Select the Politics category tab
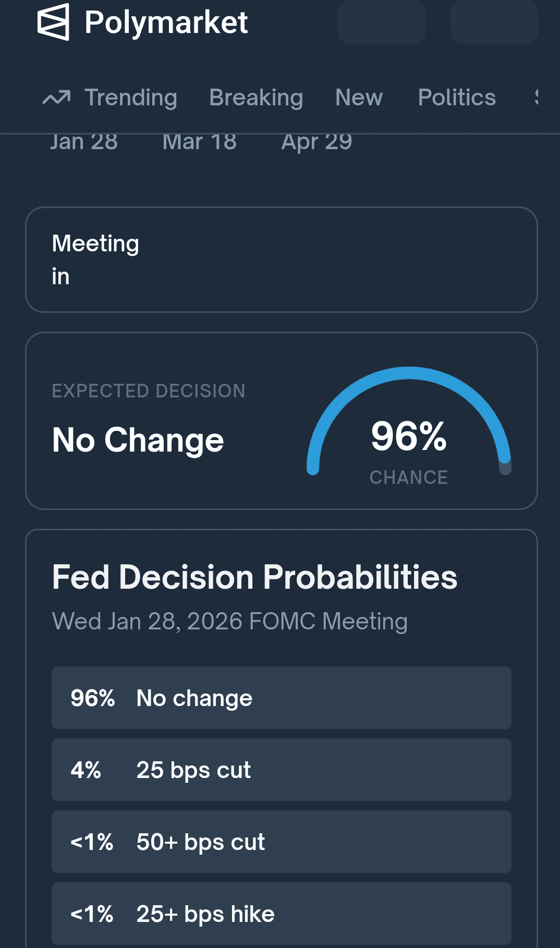 click(457, 98)
